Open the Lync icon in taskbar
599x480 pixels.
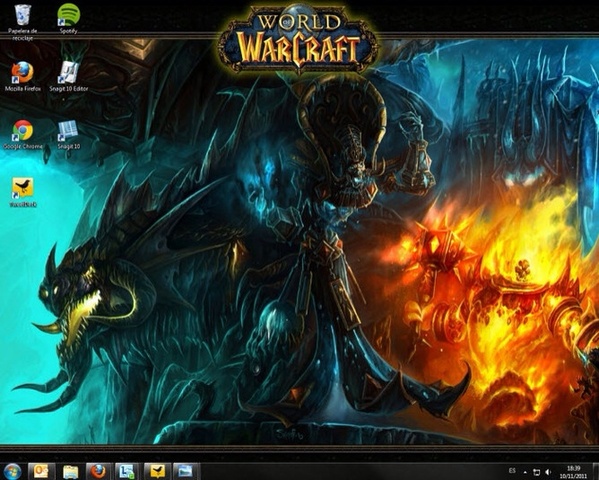pos(128,471)
